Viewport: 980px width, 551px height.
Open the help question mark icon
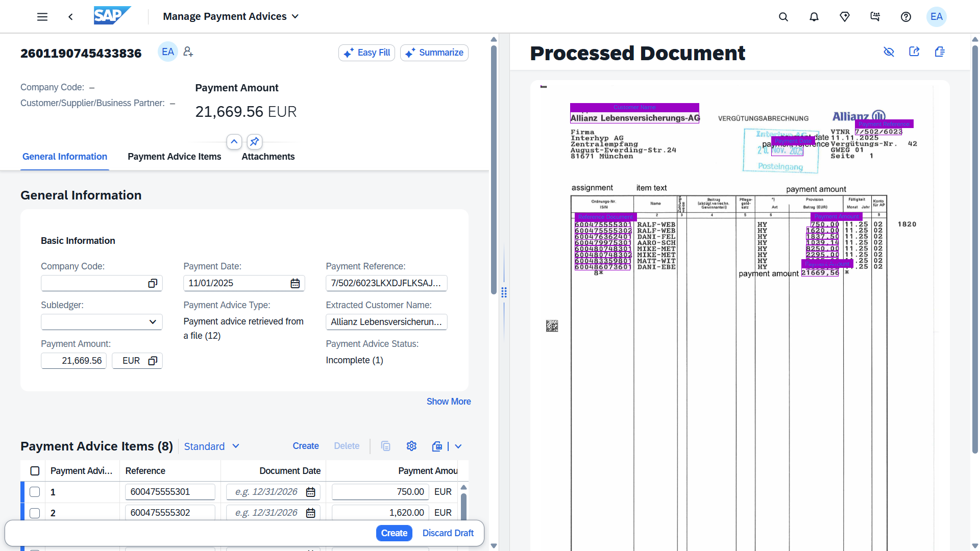click(906, 17)
